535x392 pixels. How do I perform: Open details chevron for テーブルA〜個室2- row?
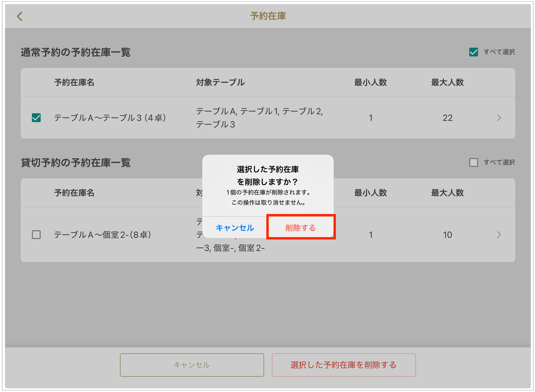(x=499, y=235)
